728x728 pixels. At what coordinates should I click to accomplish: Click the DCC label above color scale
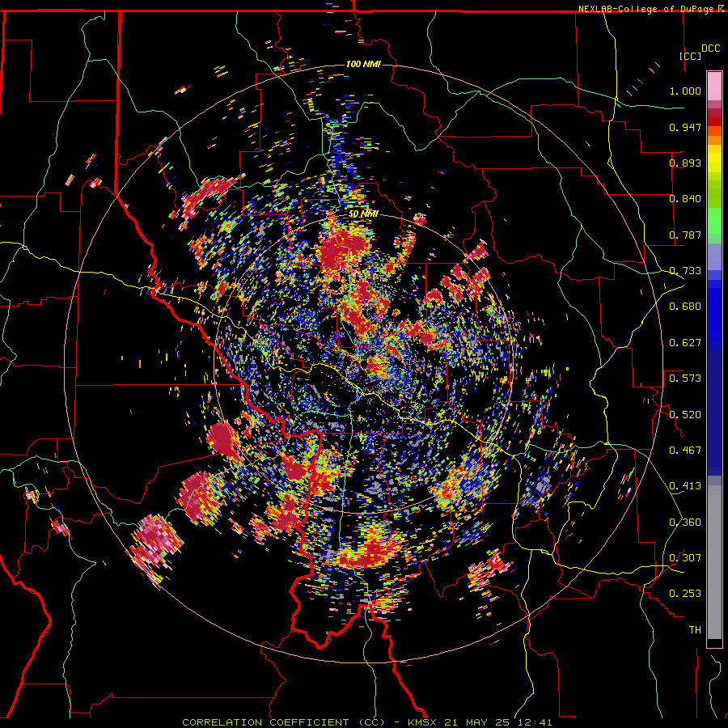click(x=710, y=49)
